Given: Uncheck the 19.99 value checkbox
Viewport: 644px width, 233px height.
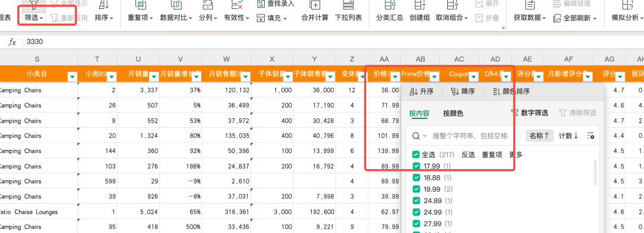Looking at the screenshot, I should point(416,189).
